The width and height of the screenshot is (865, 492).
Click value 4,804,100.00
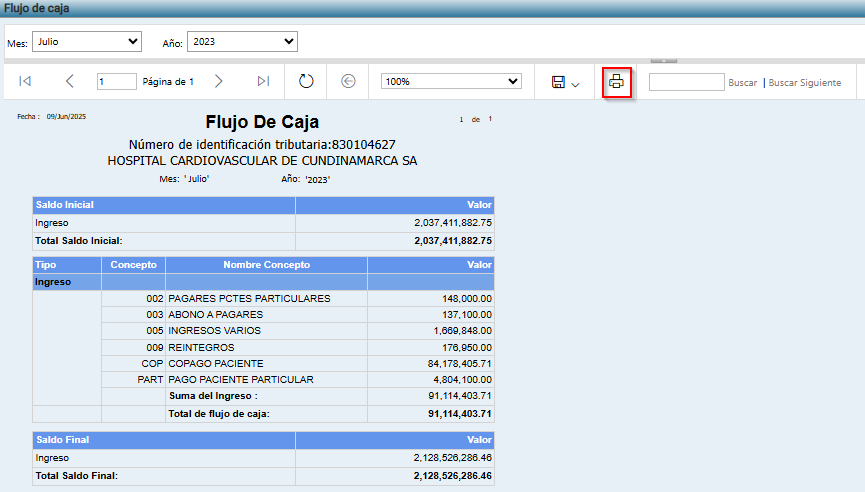pyautogui.click(x=462, y=379)
